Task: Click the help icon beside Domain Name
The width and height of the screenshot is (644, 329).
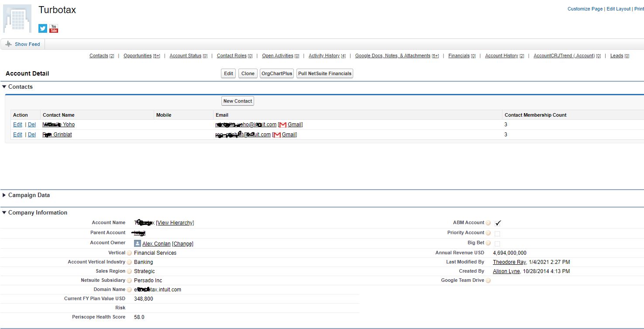Action: pos(129,290)
